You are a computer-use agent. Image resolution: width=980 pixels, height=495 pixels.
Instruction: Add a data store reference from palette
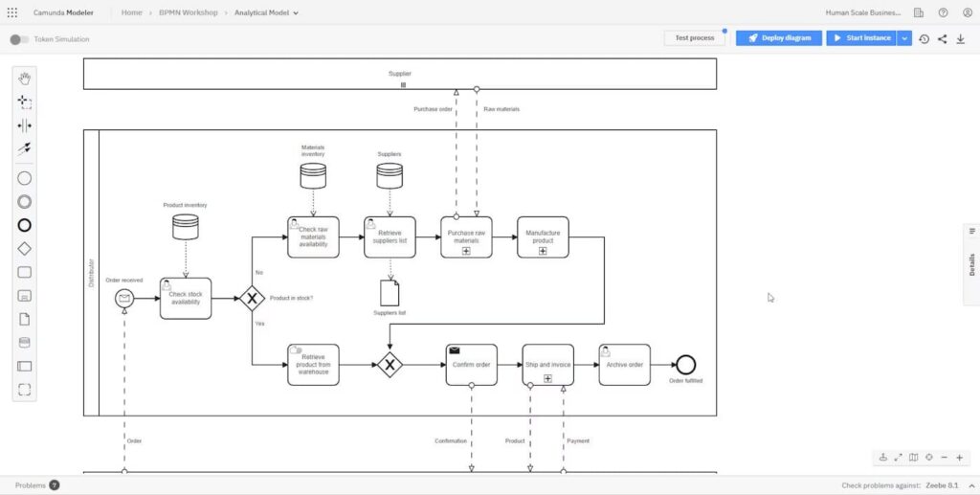tap(25, 342)
